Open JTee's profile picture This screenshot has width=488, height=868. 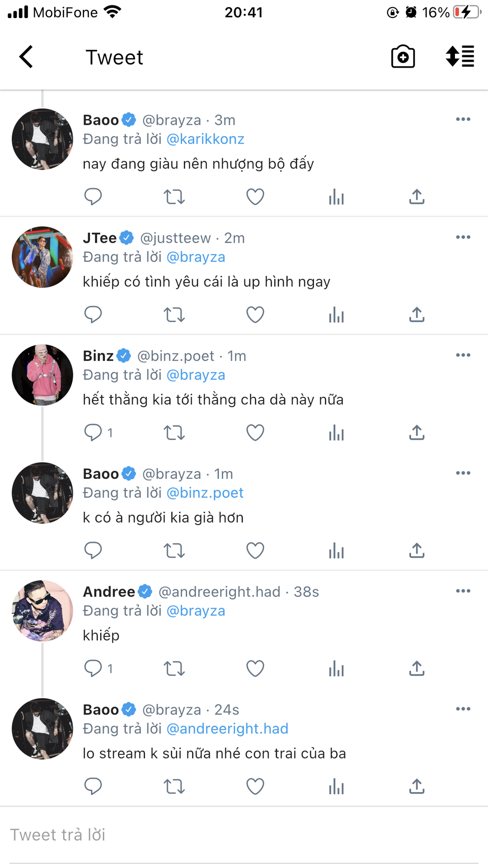42,257
